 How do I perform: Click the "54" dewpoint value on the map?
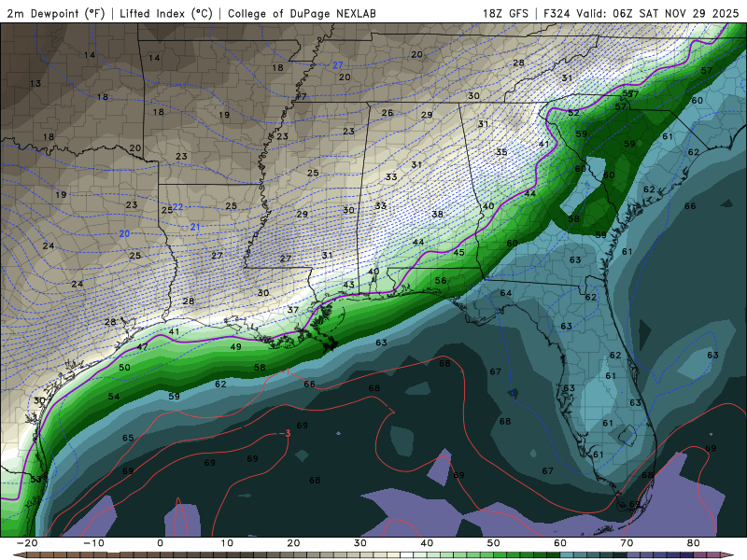point(113,397)
